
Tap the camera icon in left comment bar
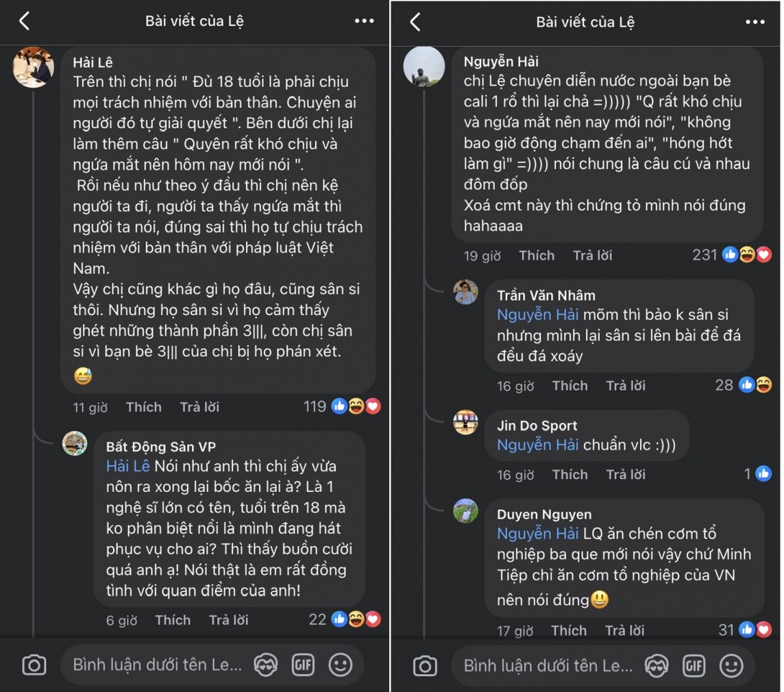(34, 665)
